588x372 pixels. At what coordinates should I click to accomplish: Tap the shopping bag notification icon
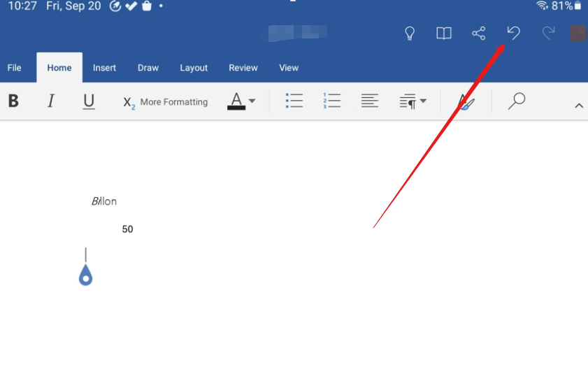147,6
